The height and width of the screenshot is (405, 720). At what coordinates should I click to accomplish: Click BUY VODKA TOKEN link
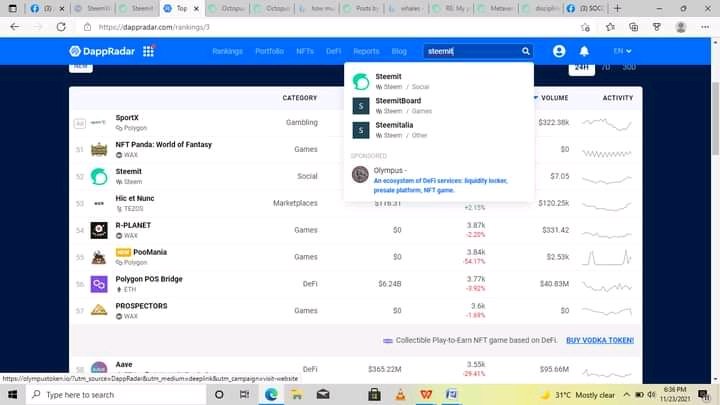pos(600,340)
